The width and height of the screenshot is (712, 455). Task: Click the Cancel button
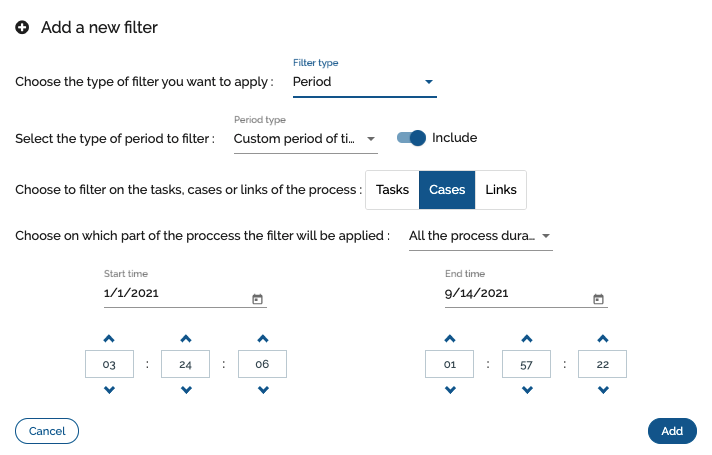[x=47, y=431]
